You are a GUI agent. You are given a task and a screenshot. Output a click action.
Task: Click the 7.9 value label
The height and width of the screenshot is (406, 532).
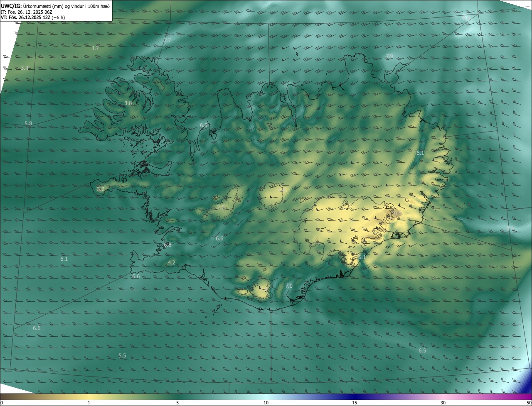pos(389,56)
